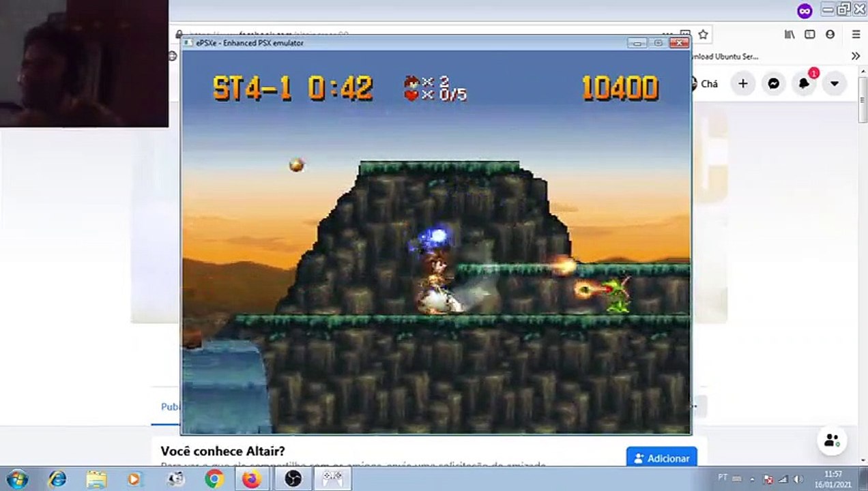Open the volume tray icon
The width and height of the screenshot is (868, 491).
tap(798, 479)
